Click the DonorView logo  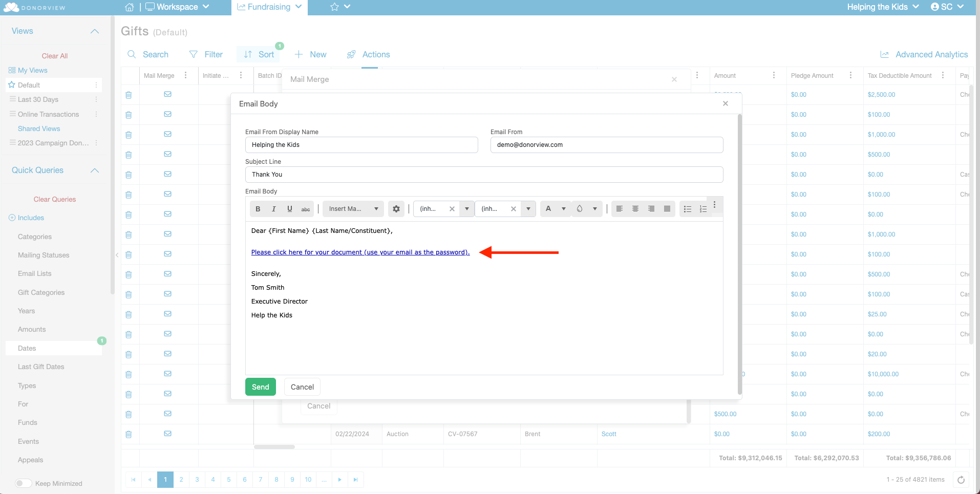(x=34, y=7)
